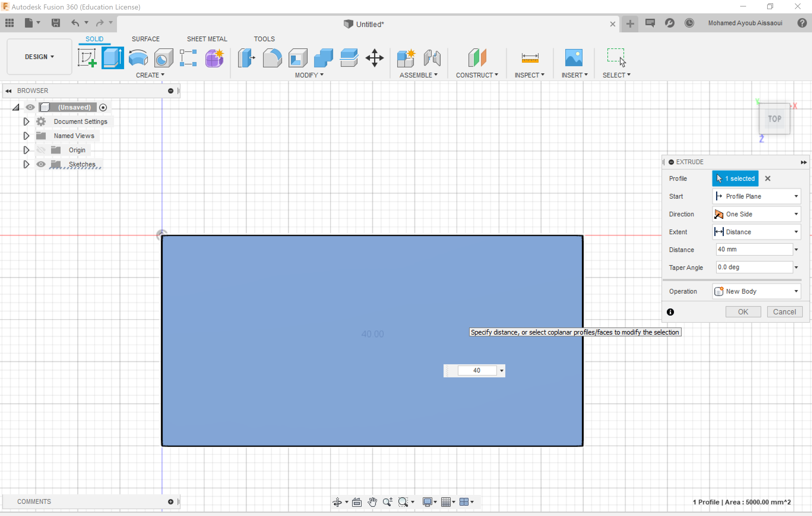Activate the Unsaved component radio button
The height and width of the screenshot is (516, 812).
103,107
